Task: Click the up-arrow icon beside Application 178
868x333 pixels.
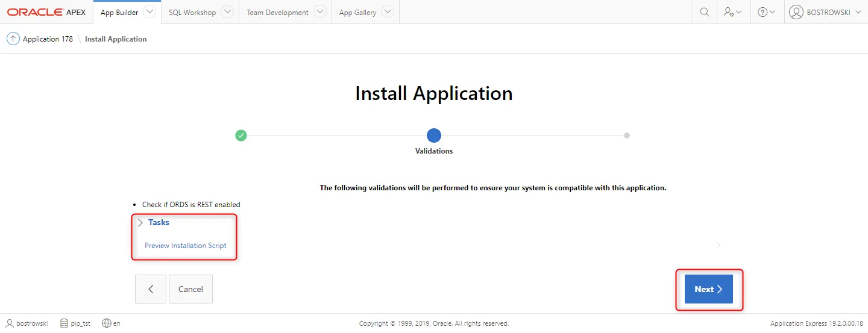Action: [13, 39]
